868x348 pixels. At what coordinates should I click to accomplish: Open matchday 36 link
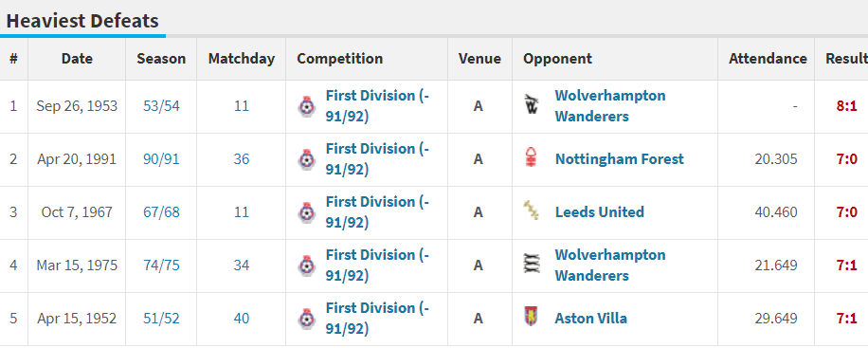pos(242,159)
